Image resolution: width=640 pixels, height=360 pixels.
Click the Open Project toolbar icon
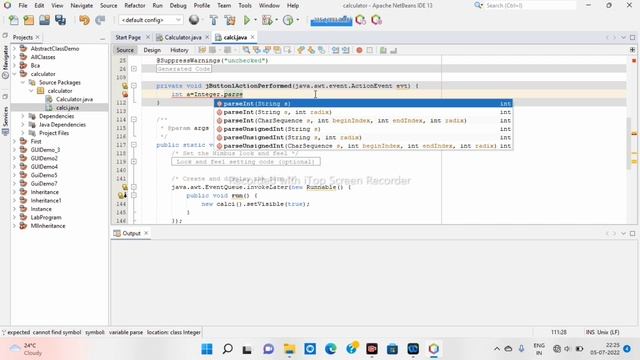pos(44,20)
